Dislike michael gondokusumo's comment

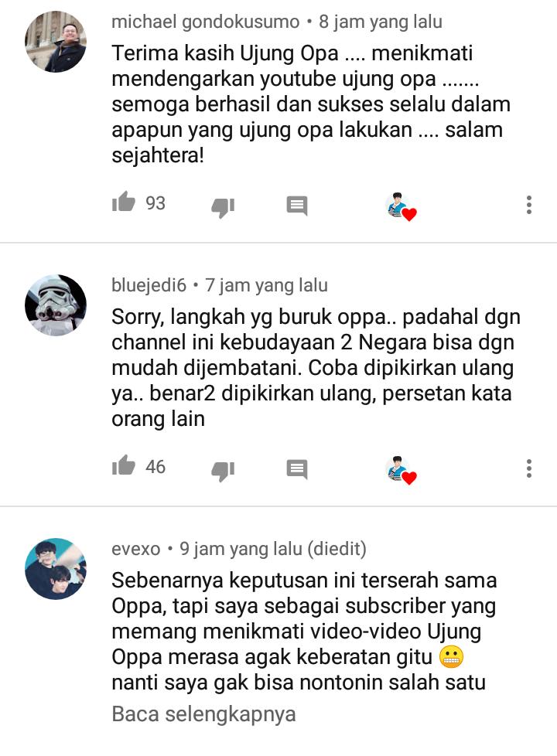pos(223,207)
